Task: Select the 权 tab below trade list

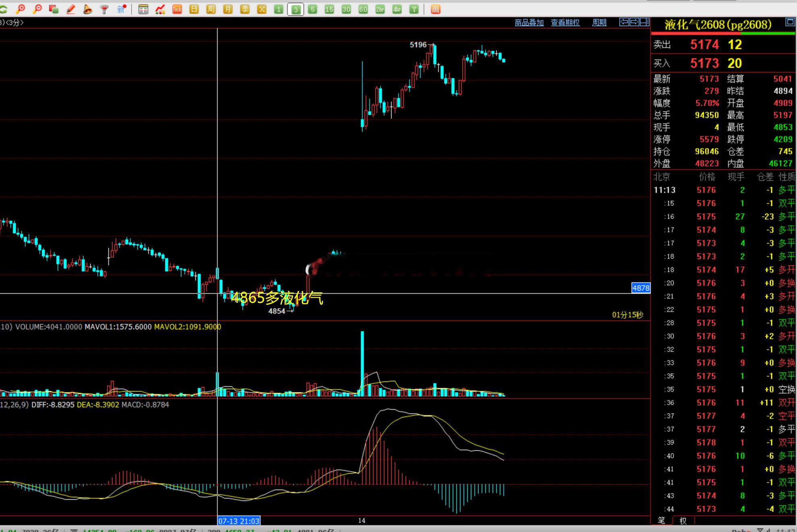Action: pos(683,521)
